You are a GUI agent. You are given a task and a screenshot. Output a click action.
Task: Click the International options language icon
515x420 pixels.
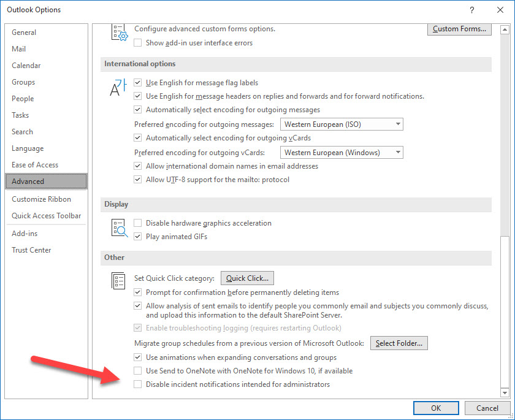pyautogui.click(x=118, y=88)
